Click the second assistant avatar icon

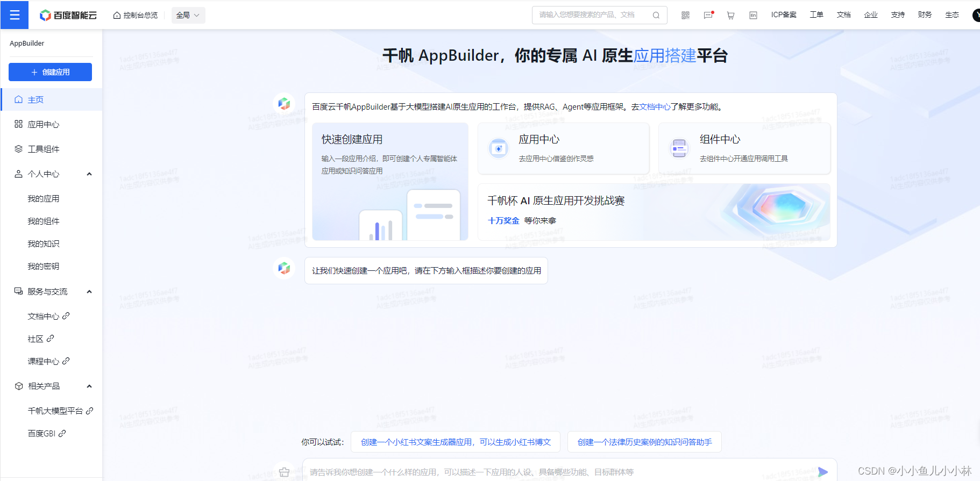[284, 268]
